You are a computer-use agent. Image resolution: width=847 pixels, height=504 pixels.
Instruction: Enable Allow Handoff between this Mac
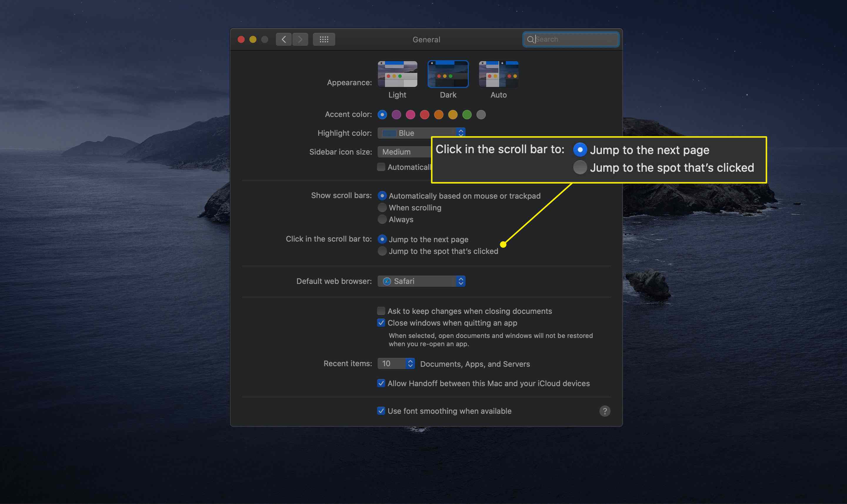tap(380, 383)
